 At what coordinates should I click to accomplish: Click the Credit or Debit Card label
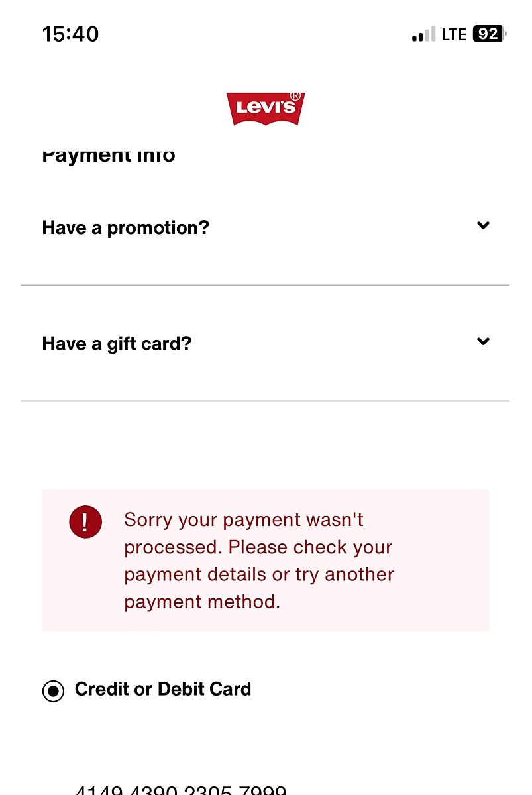[x=163, y=689]
